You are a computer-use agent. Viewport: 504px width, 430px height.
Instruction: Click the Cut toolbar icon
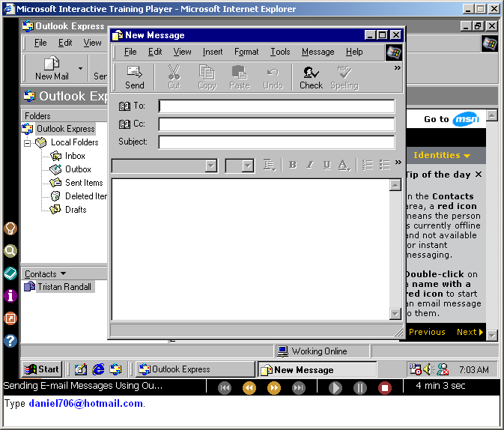pyautogui.click(x=174, y=77)
